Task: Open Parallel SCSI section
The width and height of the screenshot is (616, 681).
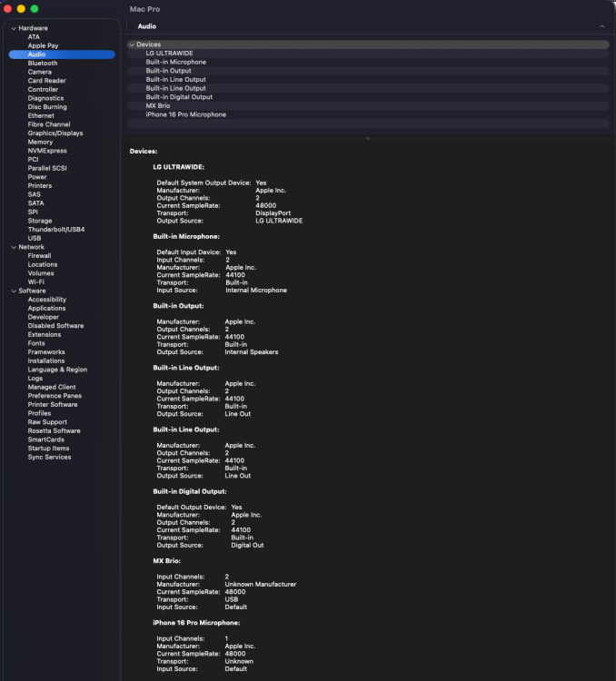Action: tap(47, 168)
